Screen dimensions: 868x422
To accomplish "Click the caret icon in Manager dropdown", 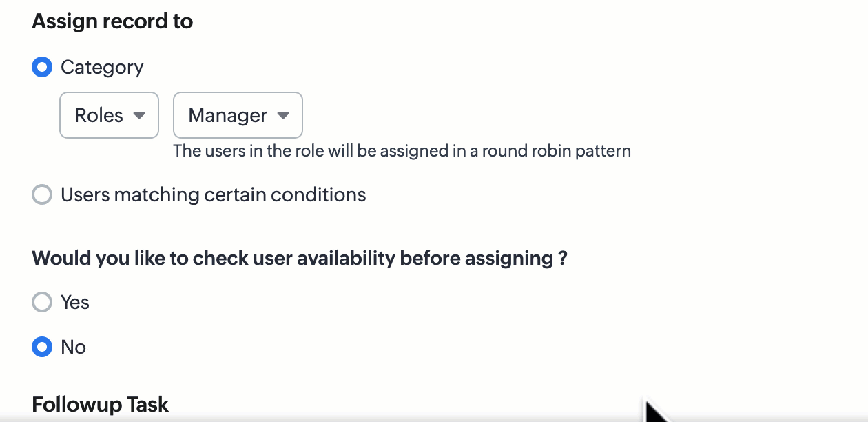I will click(282, 116).
